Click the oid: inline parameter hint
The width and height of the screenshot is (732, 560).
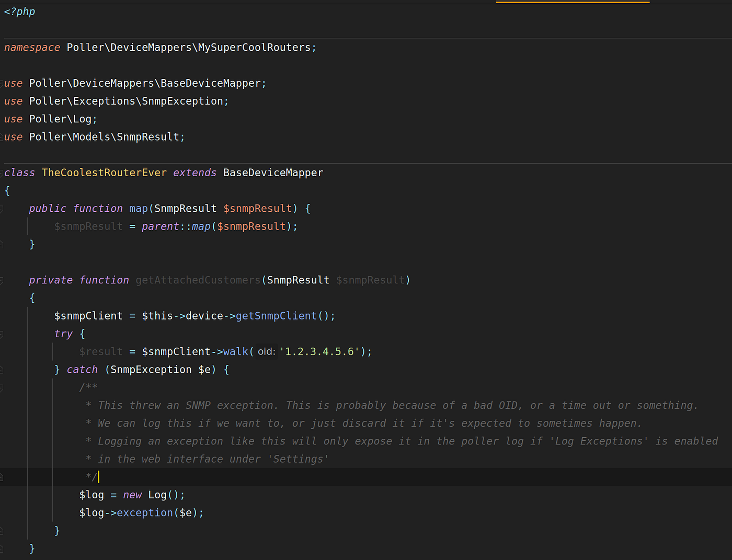point(266,351)
